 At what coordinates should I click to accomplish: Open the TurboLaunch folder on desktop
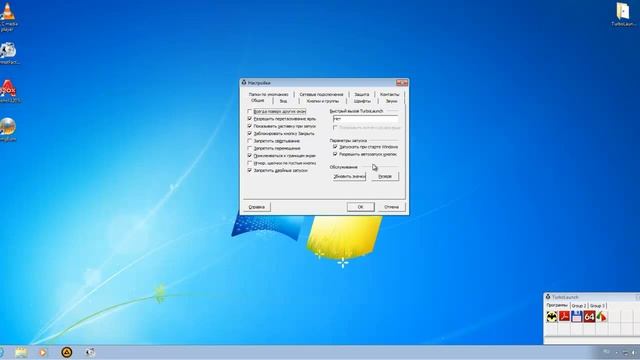pyautogui.click(x=623, y=14)
